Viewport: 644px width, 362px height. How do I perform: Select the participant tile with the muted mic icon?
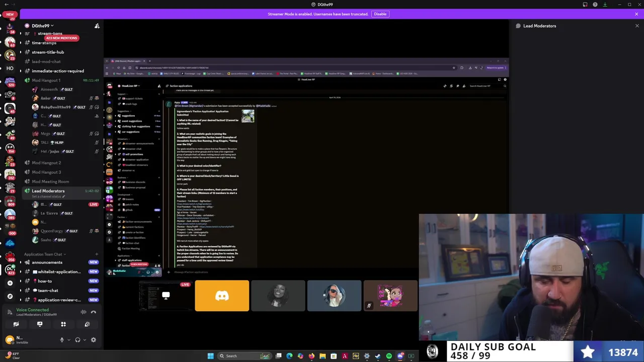pos(390,296)
